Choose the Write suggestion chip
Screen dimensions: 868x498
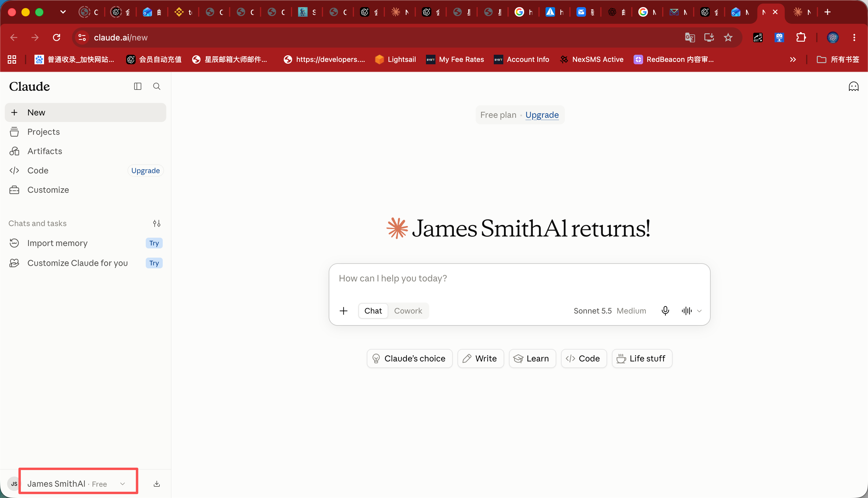(480, 358)
